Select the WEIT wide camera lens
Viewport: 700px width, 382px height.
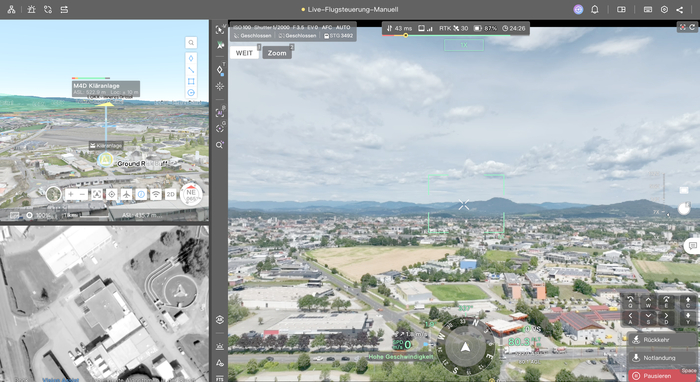pyautogui.click(x=244, y=53)
